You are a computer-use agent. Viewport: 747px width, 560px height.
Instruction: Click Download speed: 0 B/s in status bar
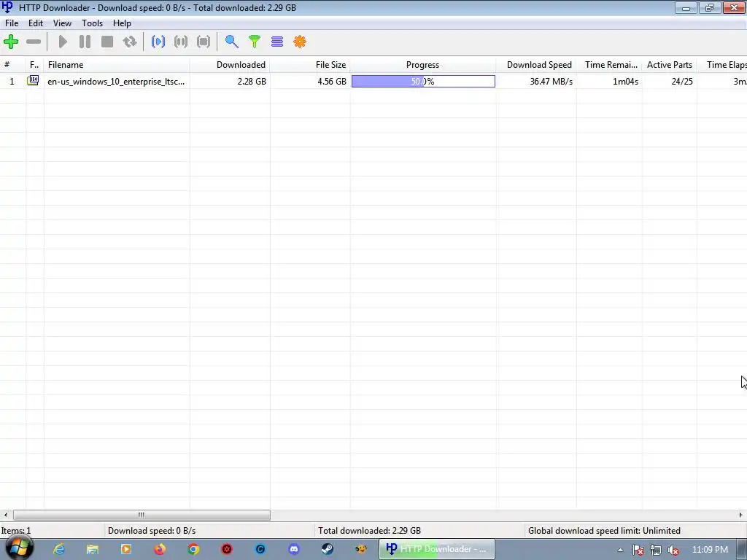(x=152, y=531)
